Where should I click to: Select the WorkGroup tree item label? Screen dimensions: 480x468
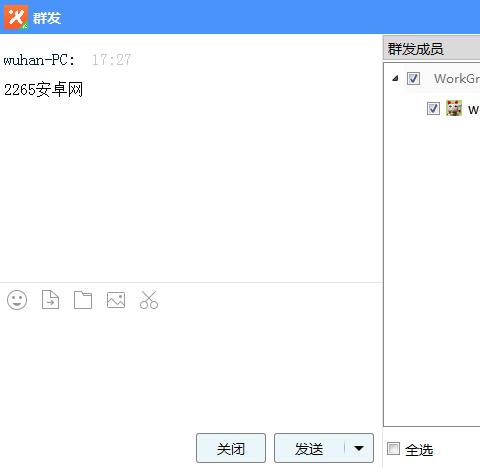pos(457,79)
